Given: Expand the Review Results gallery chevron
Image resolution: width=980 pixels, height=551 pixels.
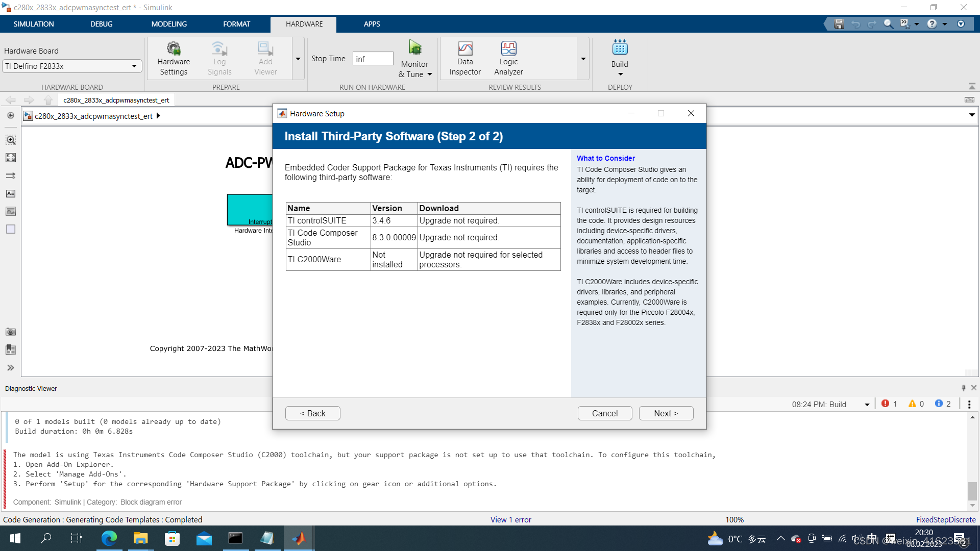Looking at the screenshot, I should (583, 59).
